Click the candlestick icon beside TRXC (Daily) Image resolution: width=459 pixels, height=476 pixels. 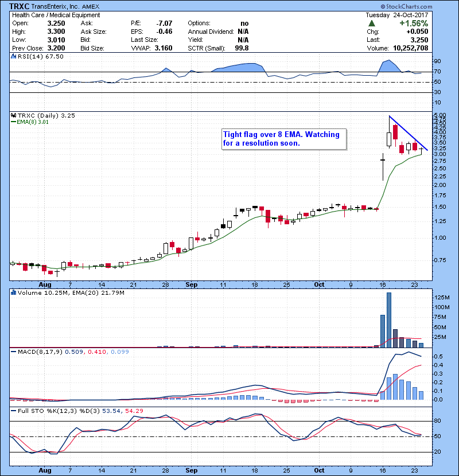coord(13,115)
